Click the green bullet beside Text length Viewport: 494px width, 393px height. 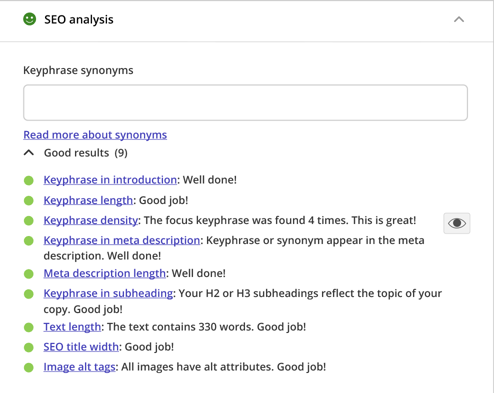29,327
